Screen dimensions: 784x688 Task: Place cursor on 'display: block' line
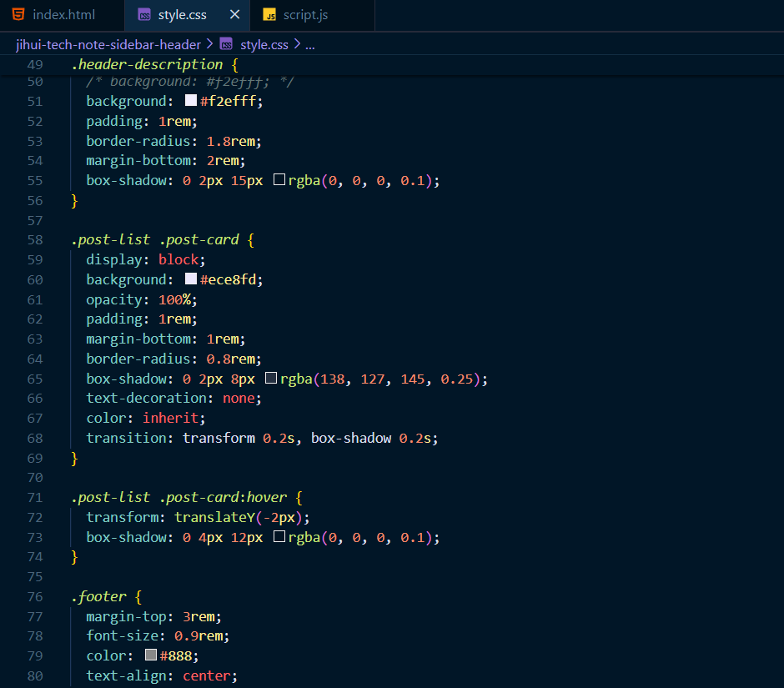click(145, 259)
